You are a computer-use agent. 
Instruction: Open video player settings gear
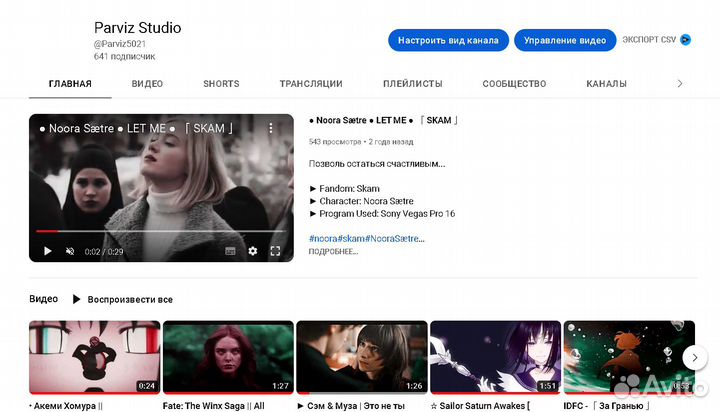click(252, 251)
